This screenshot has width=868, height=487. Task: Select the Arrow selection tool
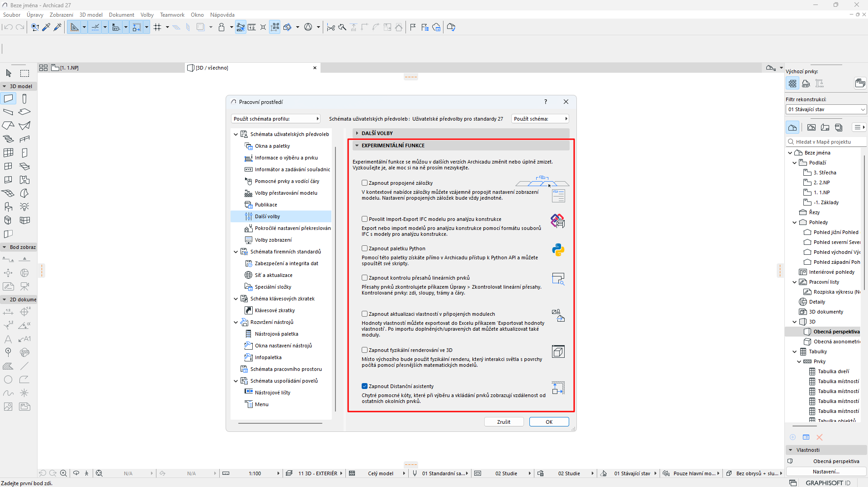9,73
